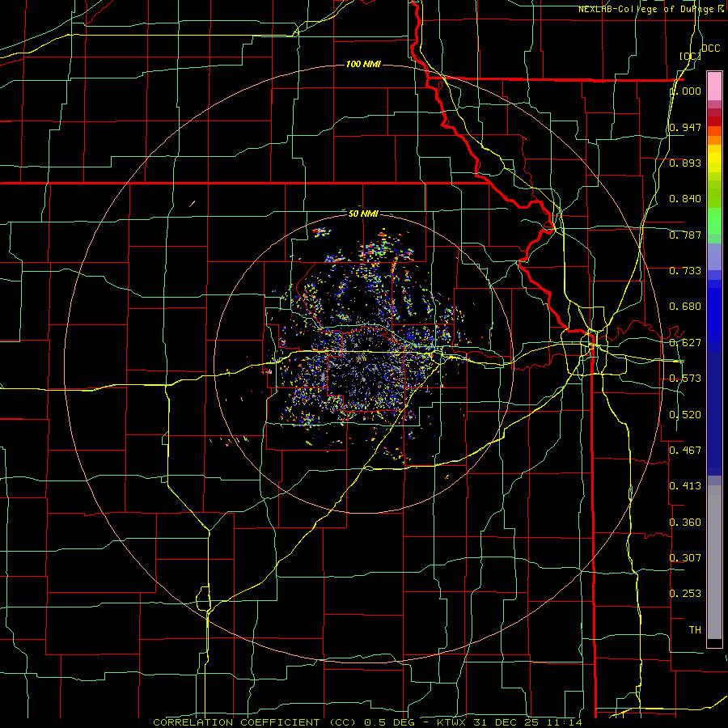The width and height of the screenshot is (728, 728).
Task: Click the 0.307 legend value
Action: tap(685, 557)
